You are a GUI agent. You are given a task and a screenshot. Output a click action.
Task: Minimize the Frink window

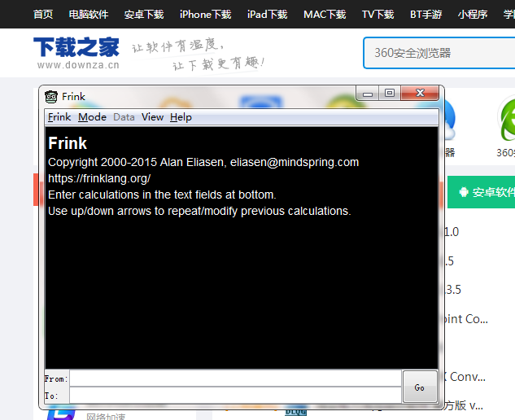pos(368,94)
